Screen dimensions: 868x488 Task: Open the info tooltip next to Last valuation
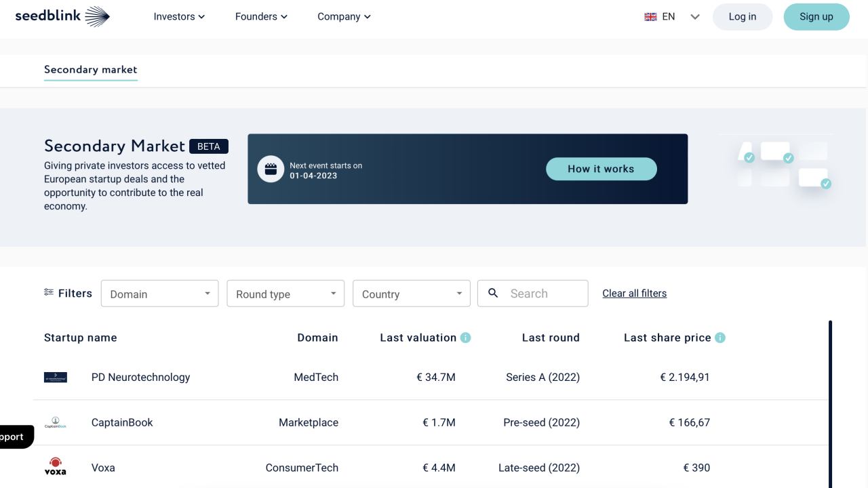(x=465, y=337)
